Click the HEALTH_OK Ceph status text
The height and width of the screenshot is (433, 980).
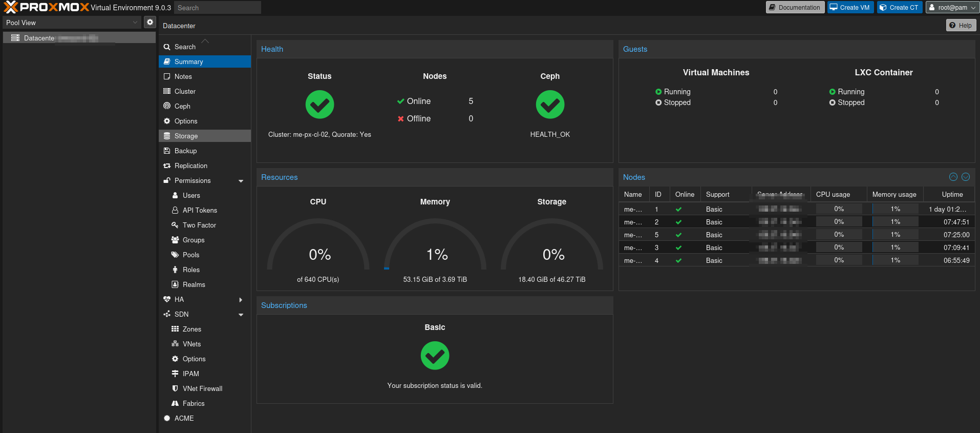pos(550,134)
